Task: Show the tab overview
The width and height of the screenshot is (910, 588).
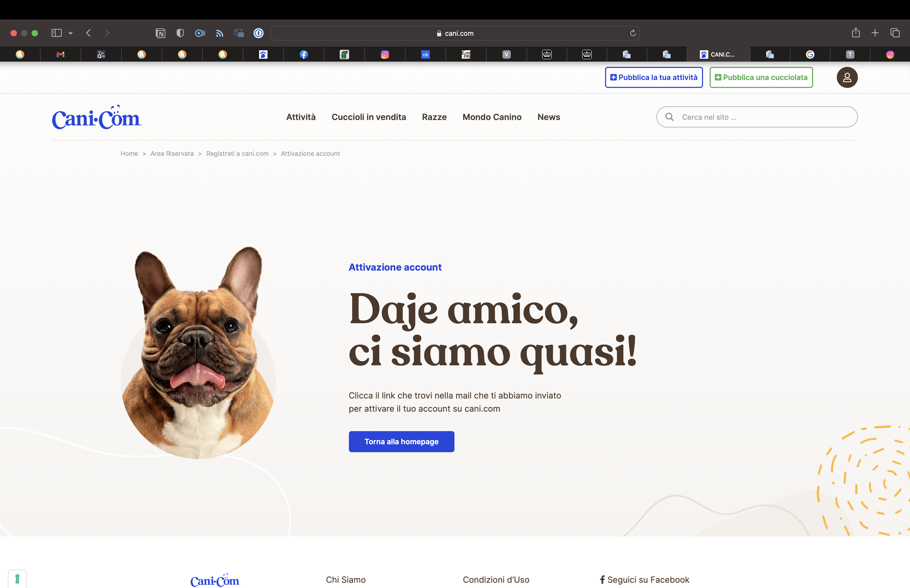Action: click(895, 33)
